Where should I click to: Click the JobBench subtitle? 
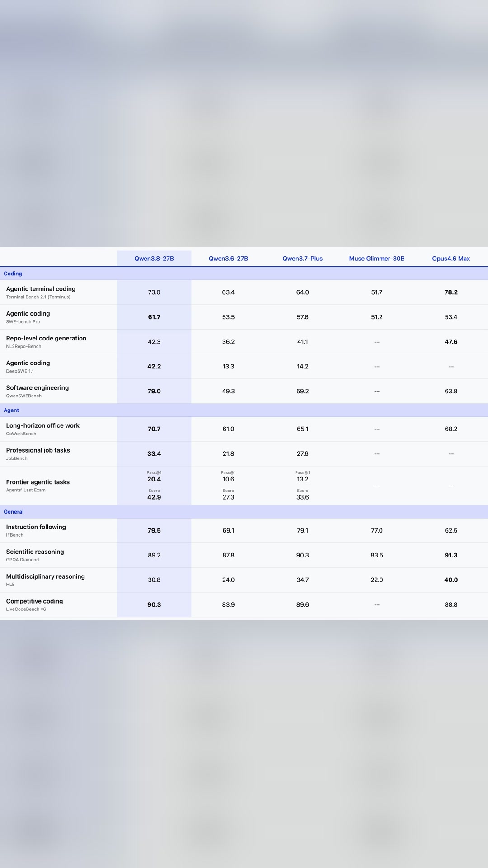click(x=17, y=458)
